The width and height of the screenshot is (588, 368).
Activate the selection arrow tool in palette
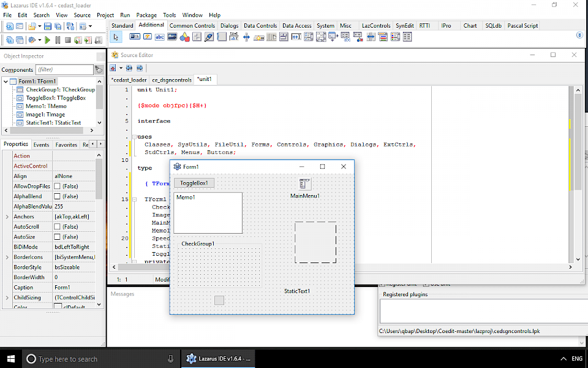[x=116, y=37]
